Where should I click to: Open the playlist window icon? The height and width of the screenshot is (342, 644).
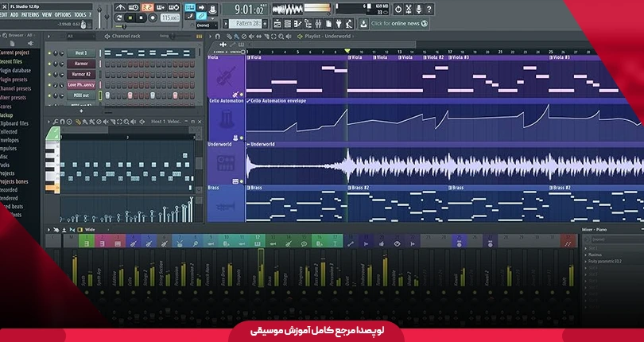click(277, 24)
